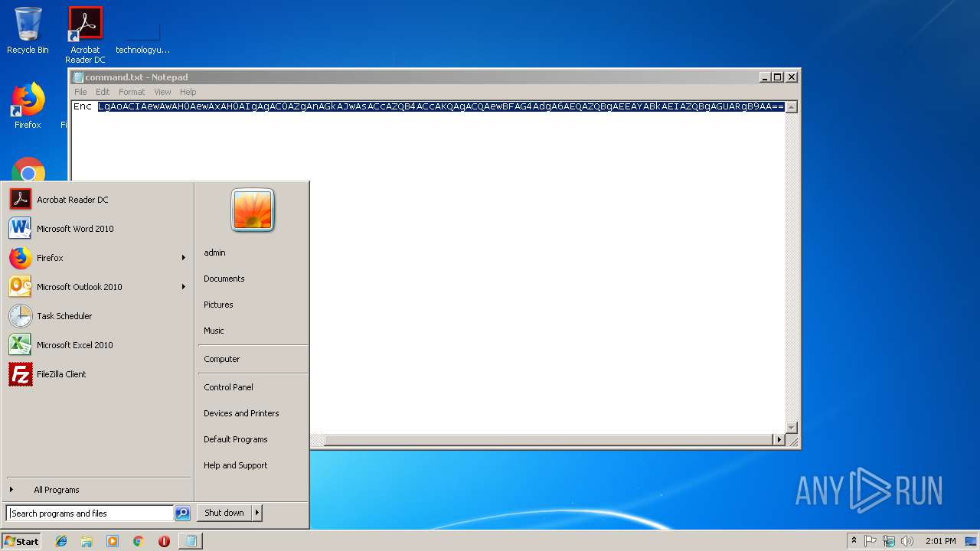This screenshot has height=551, width=980.
Task: Select Acrobat Reader DC desktop shortcut
Action: 85,35
